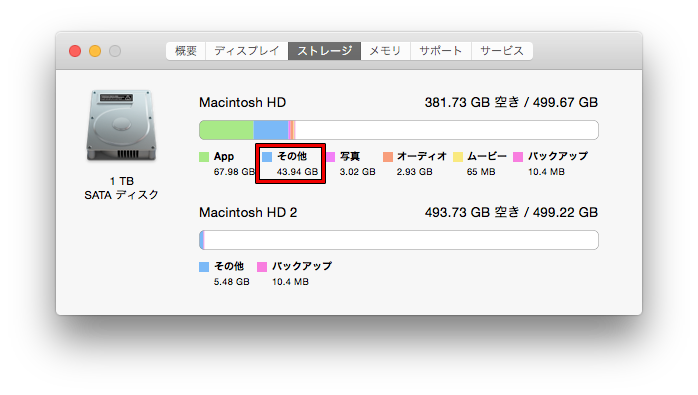The image size is (698, 395).
Task: Click the SATA hard disk drive icon
Action: pyautogui.click(x=121, y=125)
